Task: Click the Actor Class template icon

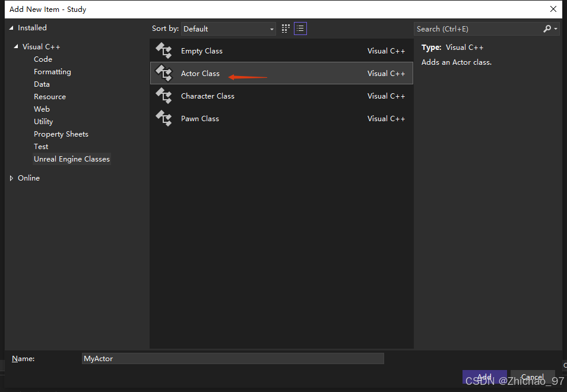Action: coord(163,74)
